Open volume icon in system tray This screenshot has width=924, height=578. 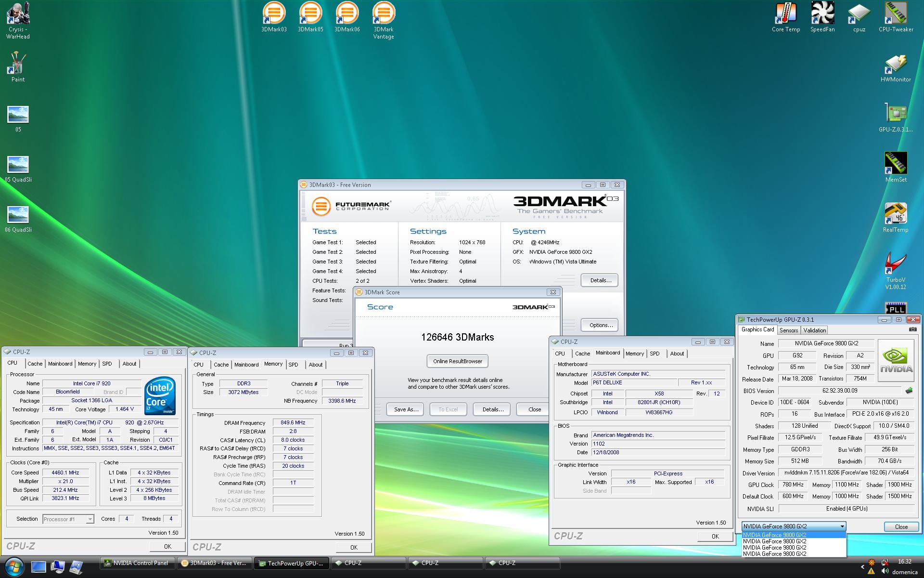(x=885, y=572)
